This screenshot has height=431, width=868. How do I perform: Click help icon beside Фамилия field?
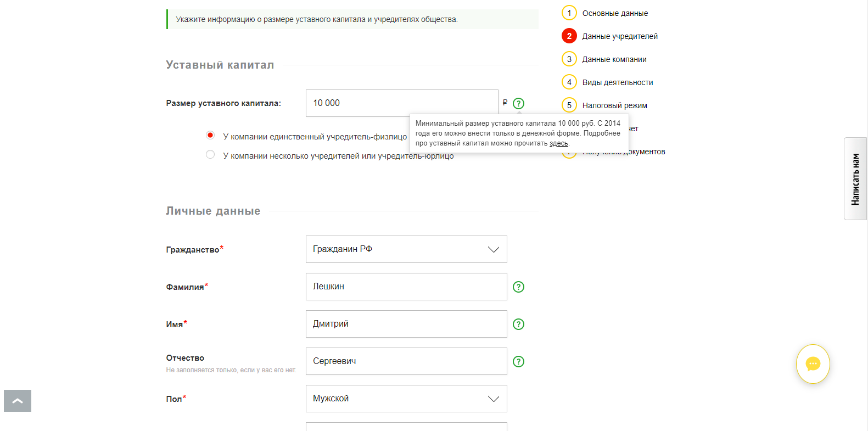518,287
